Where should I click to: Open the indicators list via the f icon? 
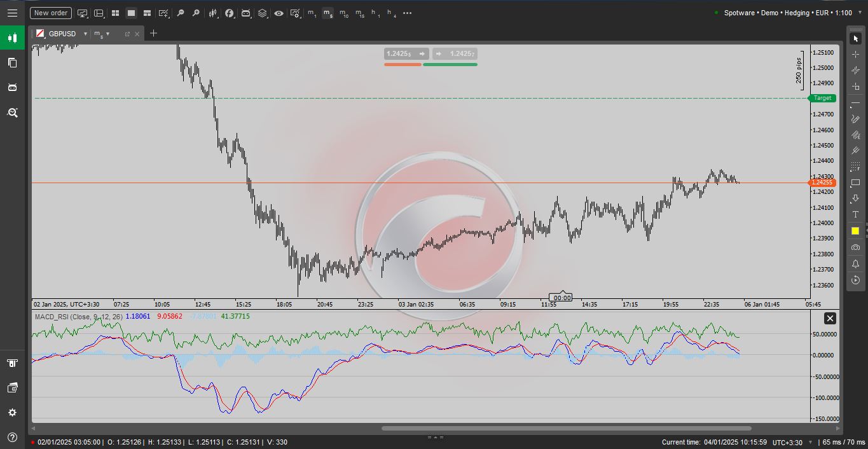click(230, 13)
